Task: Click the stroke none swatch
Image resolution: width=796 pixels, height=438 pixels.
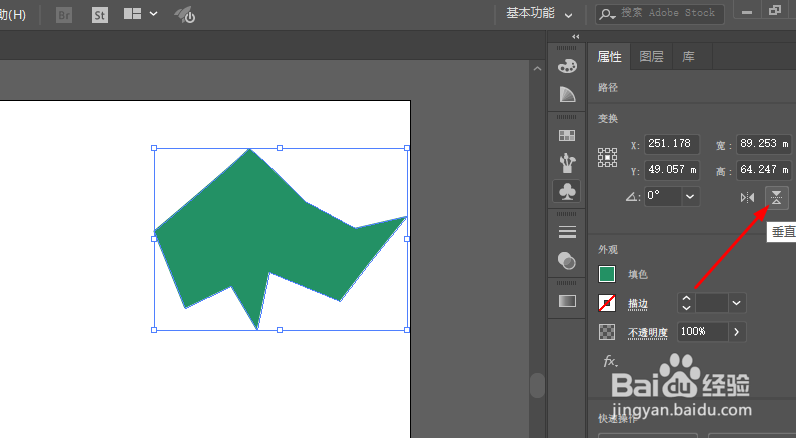Action: [x=607, y=303]
